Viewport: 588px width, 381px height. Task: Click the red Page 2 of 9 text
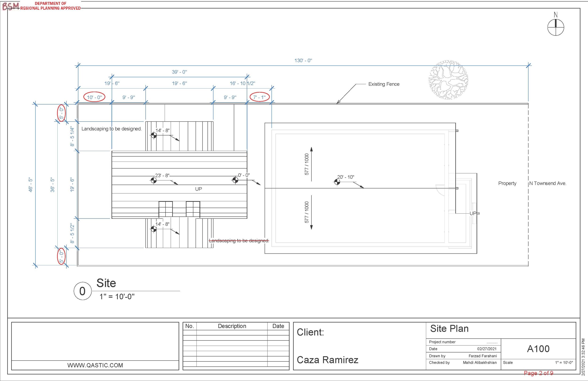(539, 373)
